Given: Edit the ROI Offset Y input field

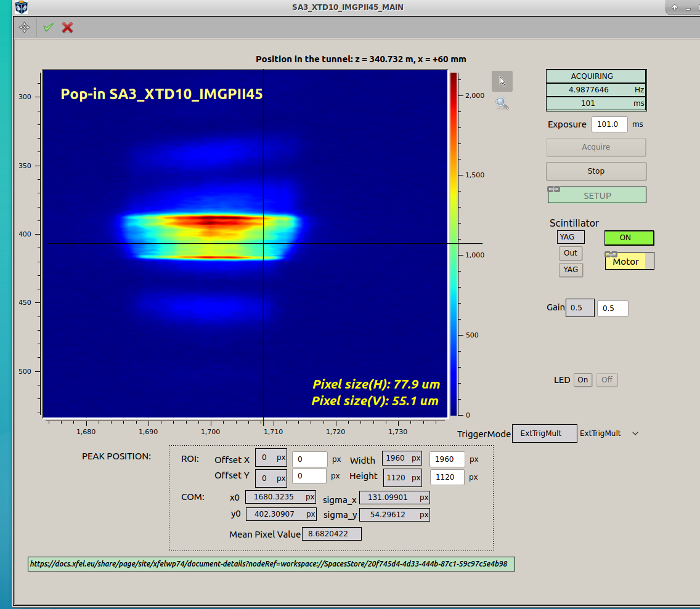Looking at the screenshot, I should pos(309,476).
